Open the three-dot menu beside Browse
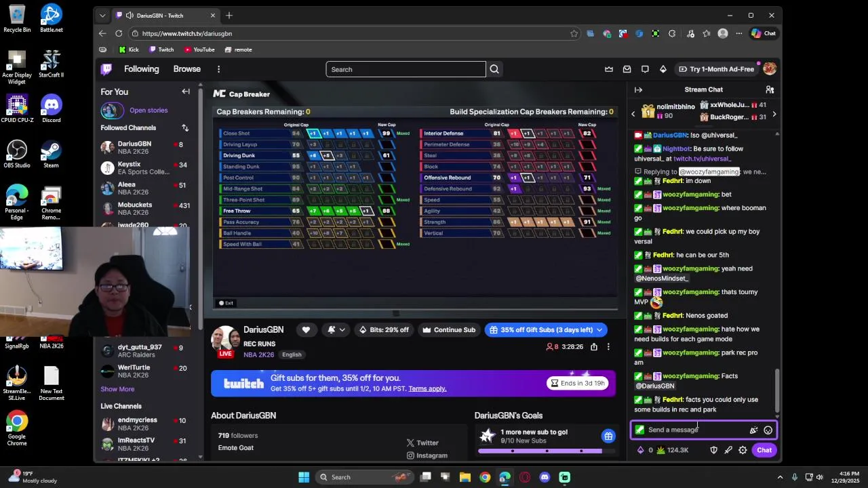The image size is (868, 488). (x=218, y=69)
